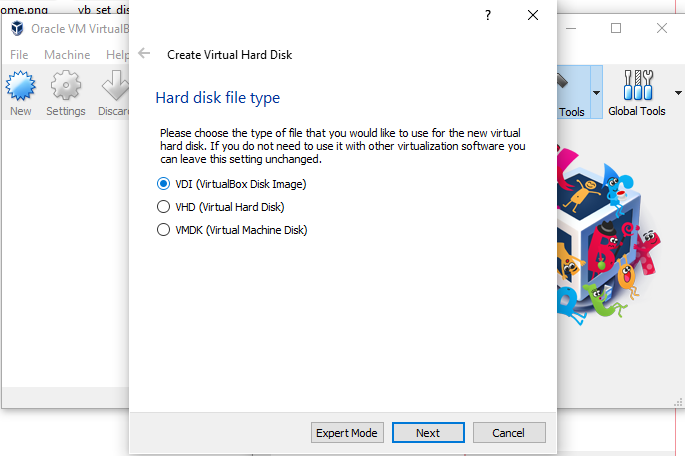Screen dimensions: 685x456
Task: Open the Machine menu in VirtualBox
Action: [x=67, y=55]
